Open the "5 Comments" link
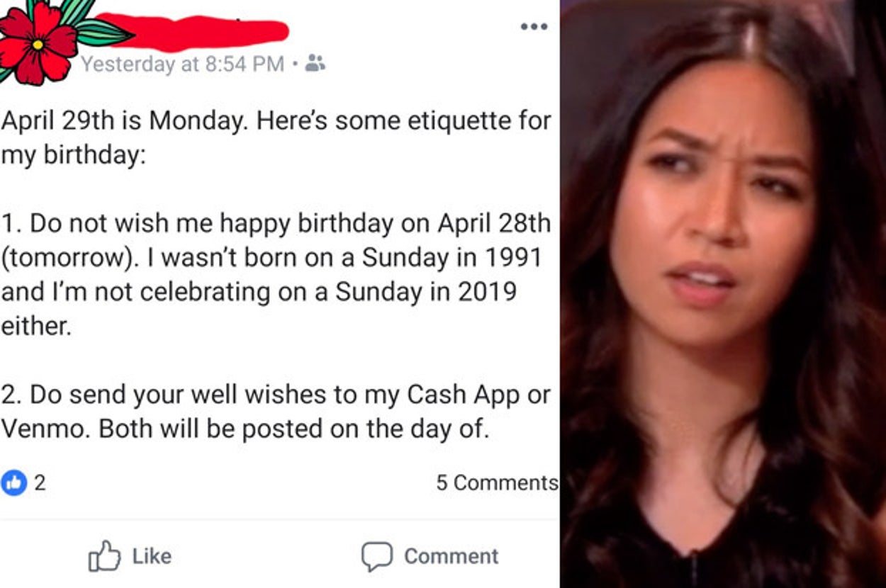This screenshot has width=886, height=588. (496, 483)
